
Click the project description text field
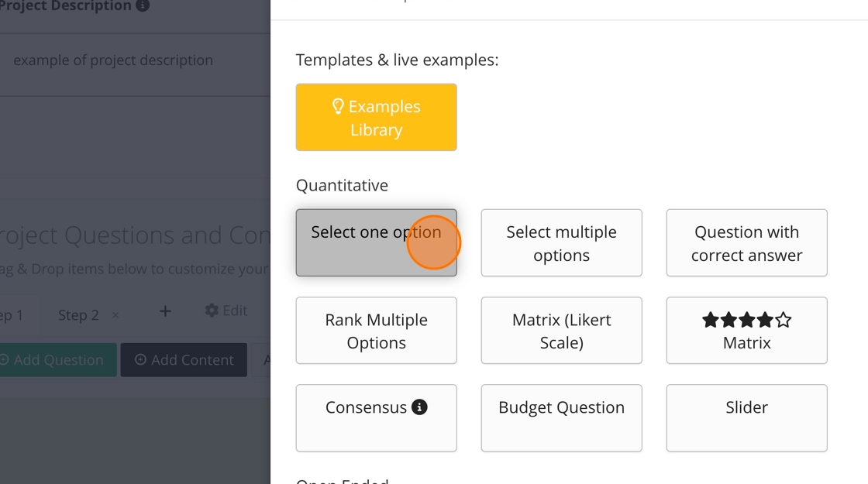tap(132, 60)
